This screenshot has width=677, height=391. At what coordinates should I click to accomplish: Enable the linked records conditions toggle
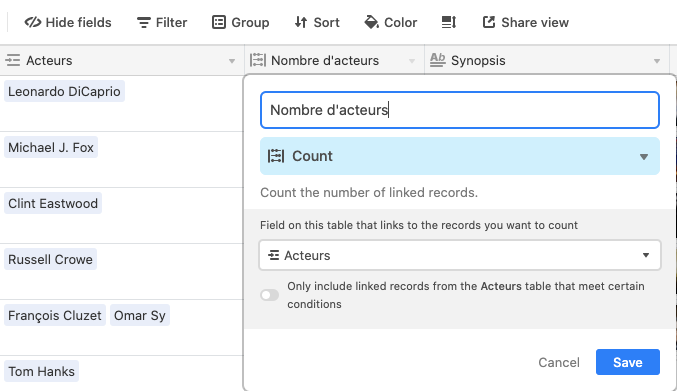[269, 295]
